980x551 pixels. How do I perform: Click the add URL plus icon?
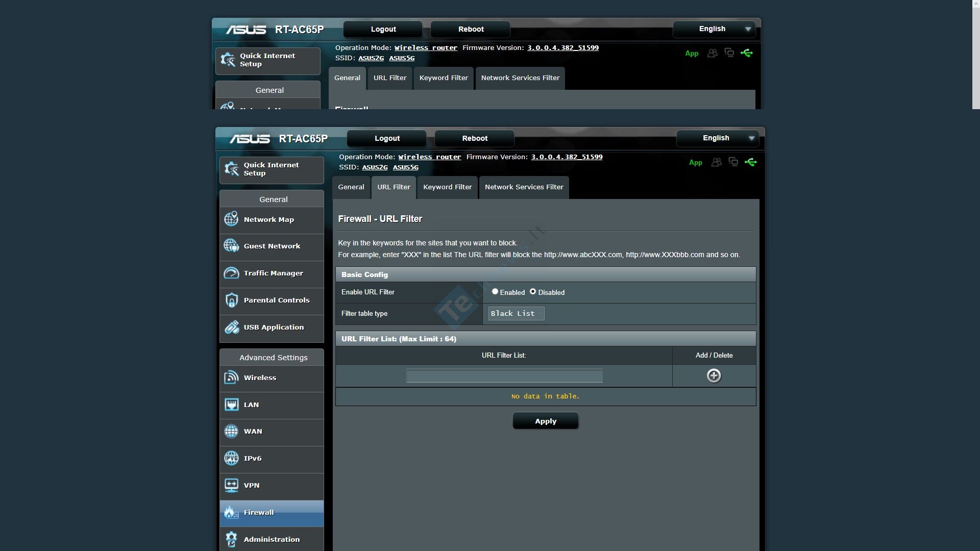point(714,376)
